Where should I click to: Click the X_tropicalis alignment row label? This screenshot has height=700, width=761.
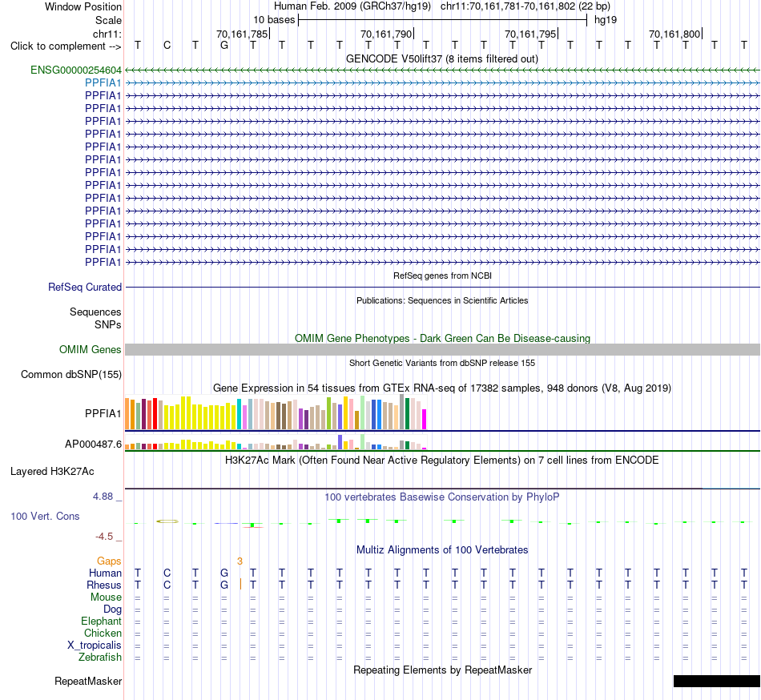[x=95, y=646]
